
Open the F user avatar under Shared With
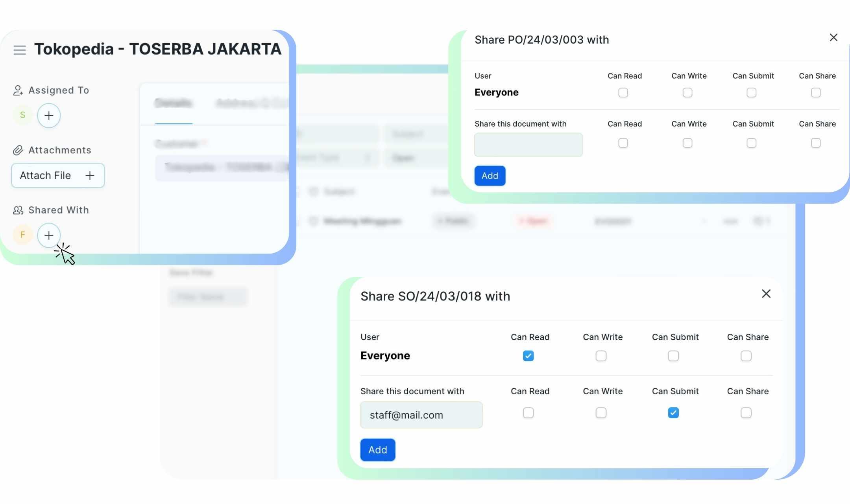point(22,234)
